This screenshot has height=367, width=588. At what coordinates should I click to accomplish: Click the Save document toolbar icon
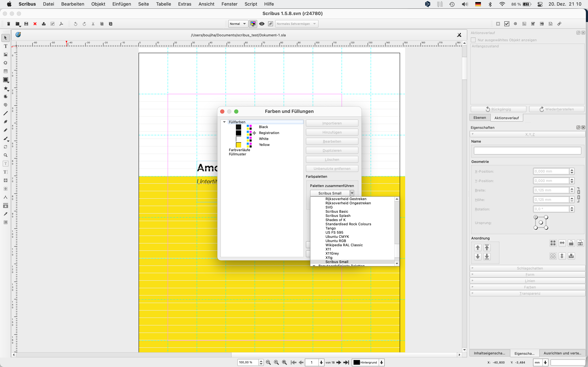(26, 24)
